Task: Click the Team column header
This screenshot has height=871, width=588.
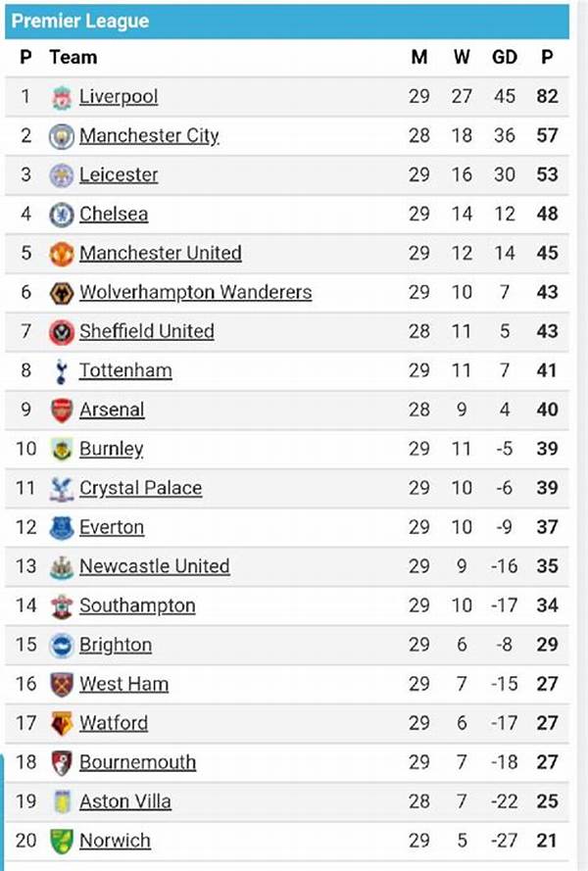Action: click(x=73, y=57)
